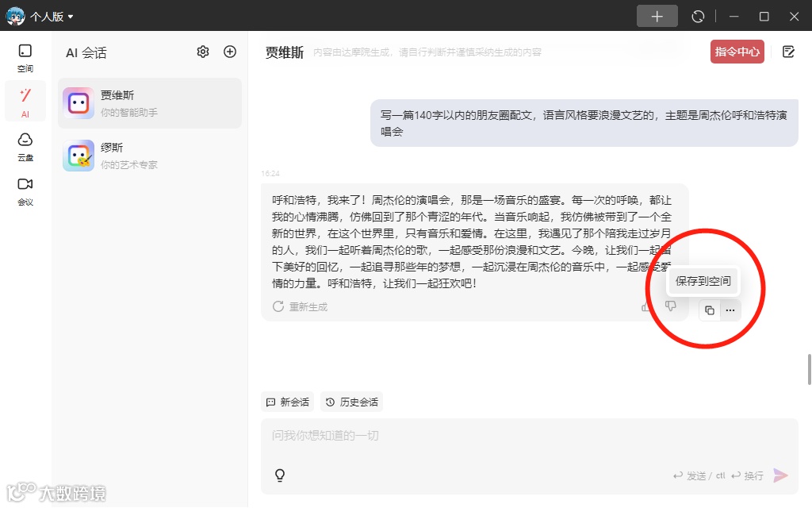812x508 pixels.
Task: Open AI conversation settings gear
Action: (x=203, y=52)
